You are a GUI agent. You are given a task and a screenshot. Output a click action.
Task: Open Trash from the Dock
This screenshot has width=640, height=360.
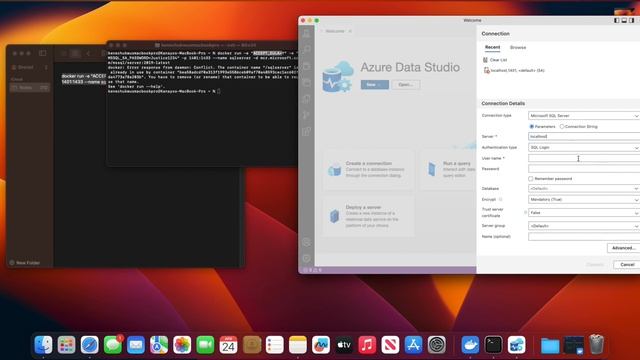597,345
